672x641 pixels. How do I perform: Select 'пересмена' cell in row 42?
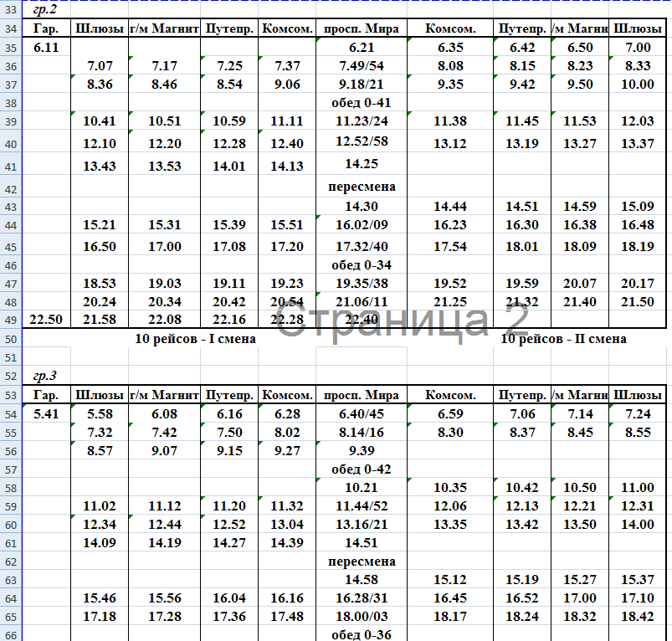coord(362,187)
